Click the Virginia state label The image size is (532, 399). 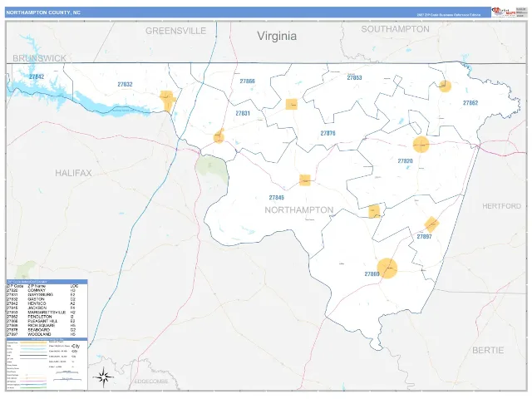pos(277,36)
